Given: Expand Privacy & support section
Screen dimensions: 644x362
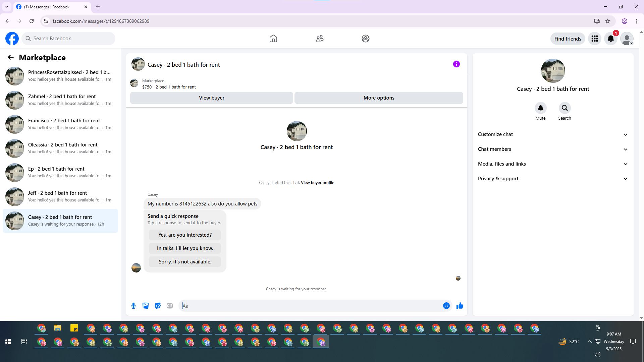Looking at the screenshot, I should (553, 179).
